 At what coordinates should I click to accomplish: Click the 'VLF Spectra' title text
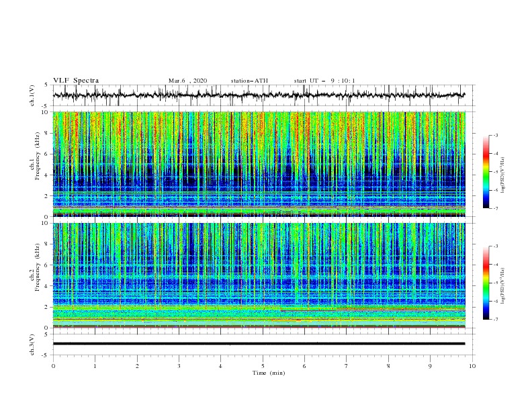76,81
